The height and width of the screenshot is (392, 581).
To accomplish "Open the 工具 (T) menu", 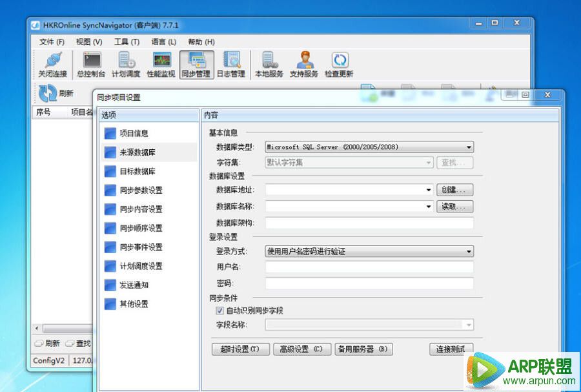I will point(127,42).
